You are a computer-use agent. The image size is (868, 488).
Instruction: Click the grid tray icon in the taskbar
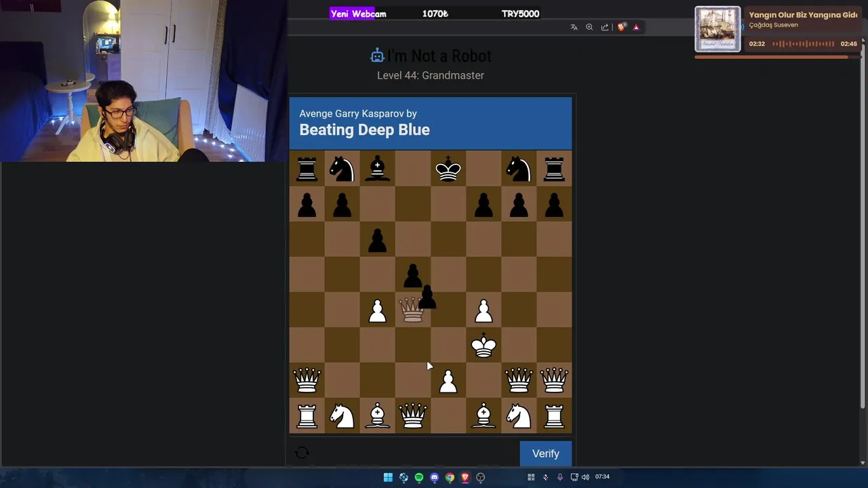(531, 477)
